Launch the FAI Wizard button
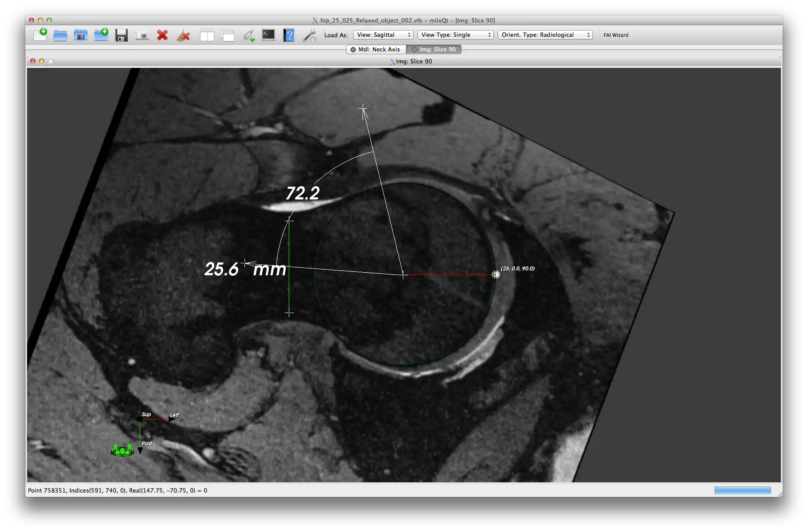This screenshot has width=808, height=532. tap(616, 35)
